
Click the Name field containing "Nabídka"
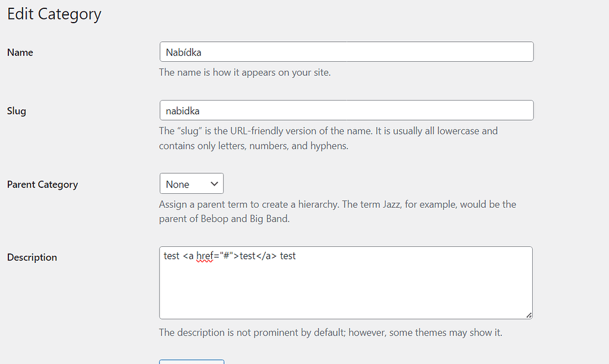tap(345, 52)
